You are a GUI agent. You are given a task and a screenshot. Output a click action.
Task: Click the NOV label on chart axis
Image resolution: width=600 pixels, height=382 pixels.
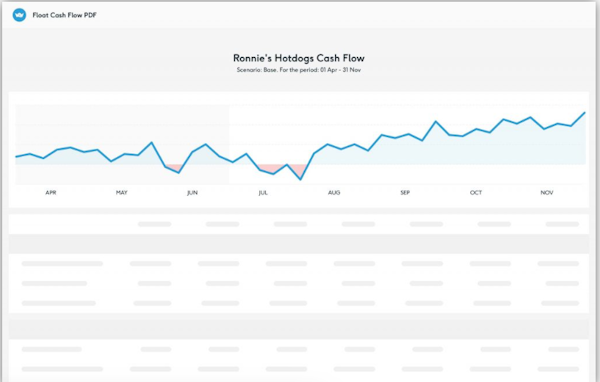tap(547, 193)
